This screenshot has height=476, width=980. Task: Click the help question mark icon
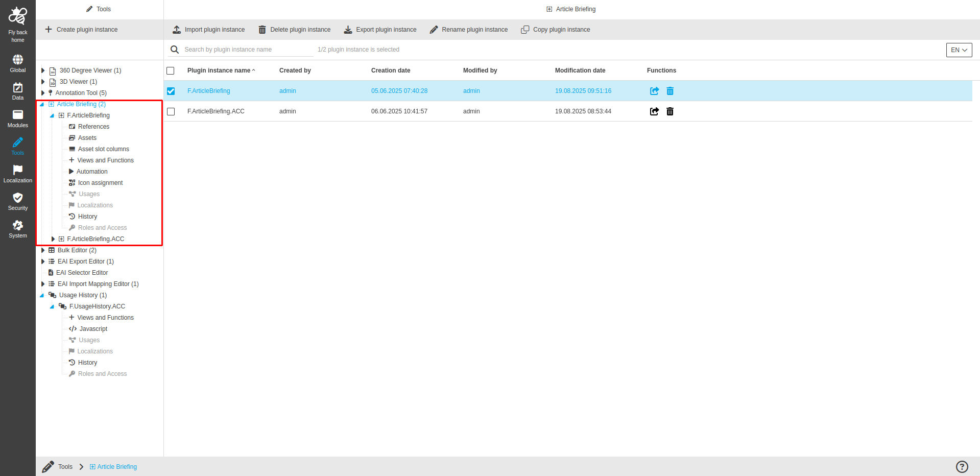(x=962, y=467)
